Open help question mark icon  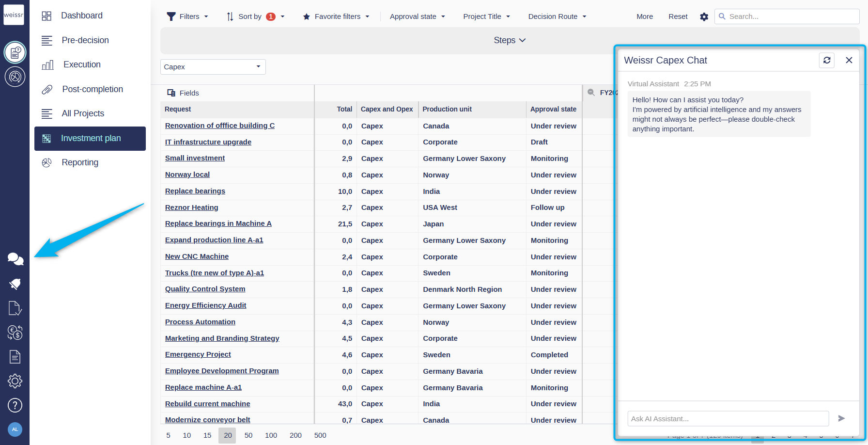click(x=15, y=405)
